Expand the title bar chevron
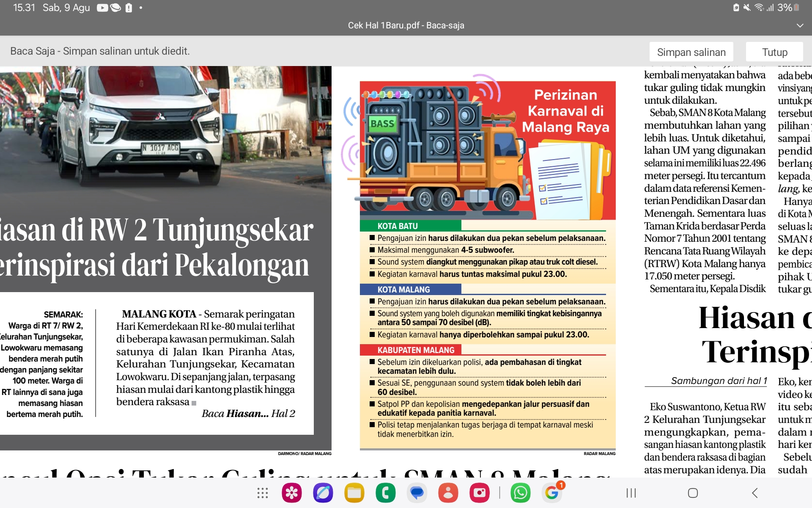Viewport: 812px width, 508px height. 800,25
